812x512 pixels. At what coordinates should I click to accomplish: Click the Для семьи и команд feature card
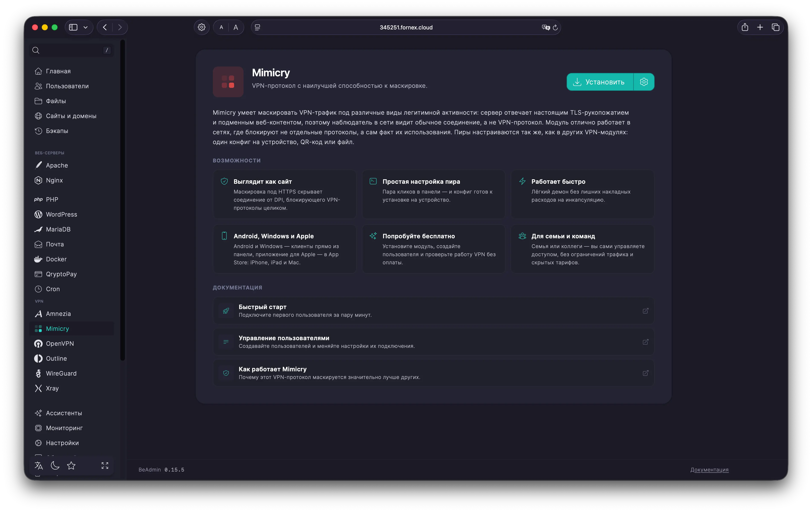point(582,249)
